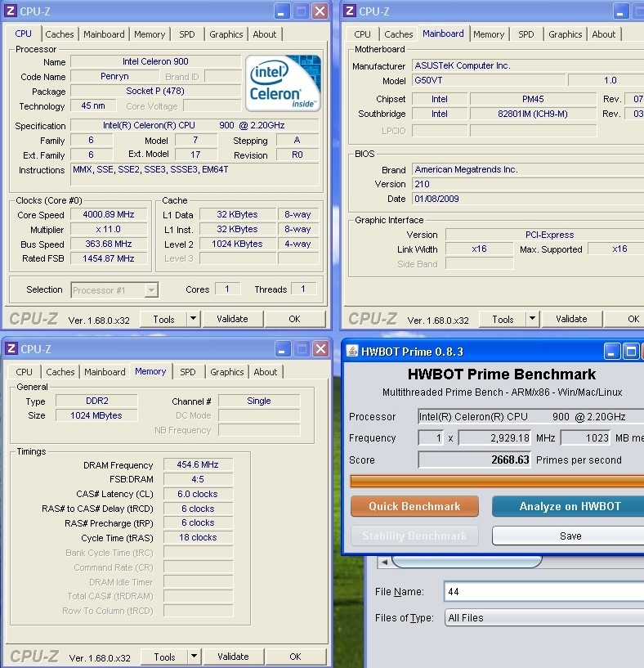Click the Multiplier value x 11.0
644x668 pixels.
[x=109, y=229]
